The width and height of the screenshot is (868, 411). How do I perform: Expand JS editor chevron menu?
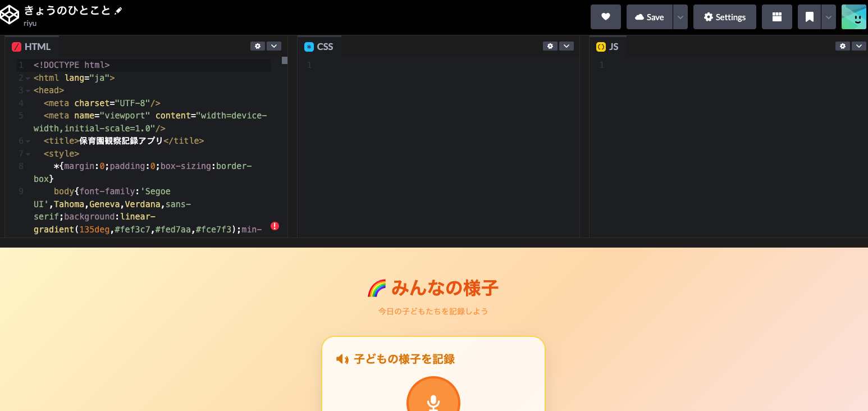tap(859, 46)
